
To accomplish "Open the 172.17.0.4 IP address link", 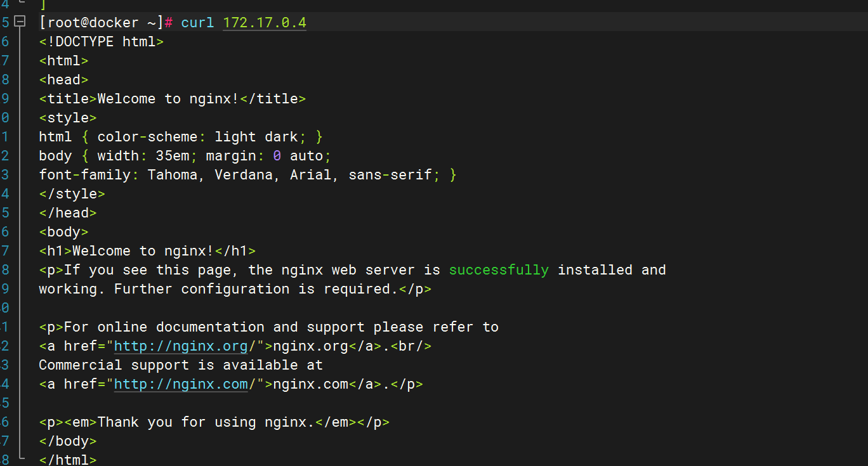I will [265, 23].
